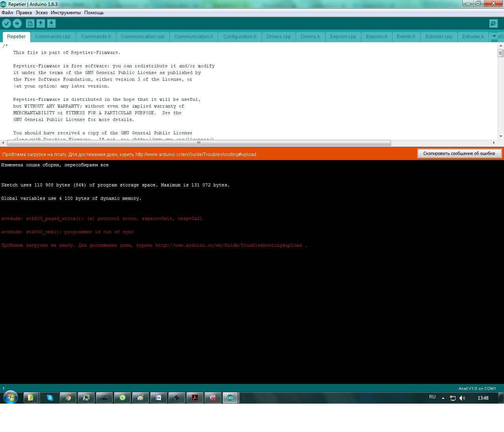This screenshot has height=432, width=504.
Task: Switch to Google Chrome in the taskbar
Action: [68, 398]
